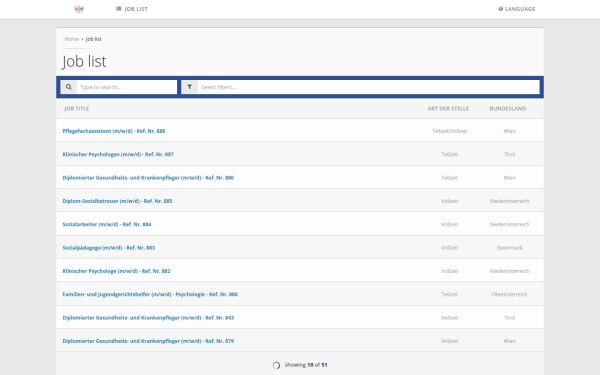Screen dimensions: 600x375
Task: Sort by Art der Stelle column
Action: click(x=448, y=109)
